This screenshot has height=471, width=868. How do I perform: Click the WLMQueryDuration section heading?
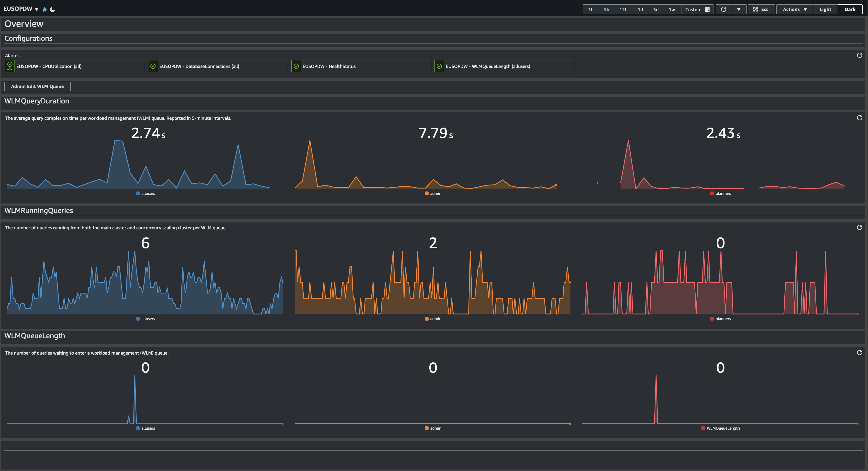[x=37, y=101]
